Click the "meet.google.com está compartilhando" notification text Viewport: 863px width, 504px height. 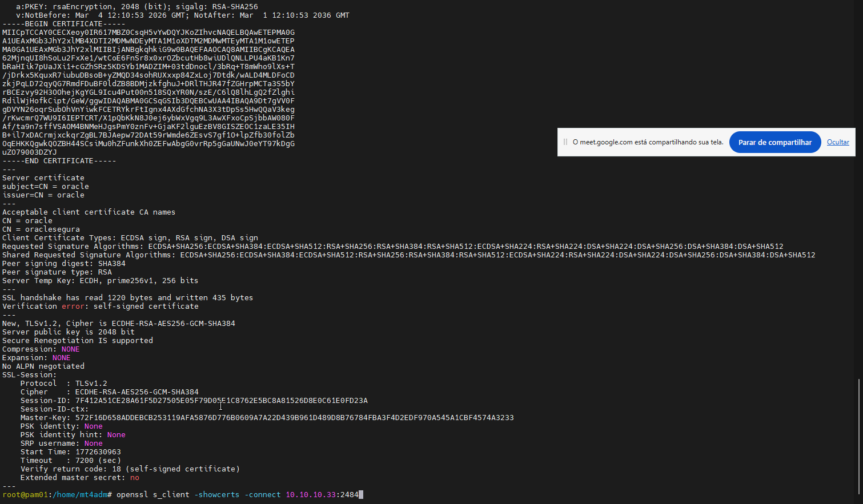click(648, 142)
